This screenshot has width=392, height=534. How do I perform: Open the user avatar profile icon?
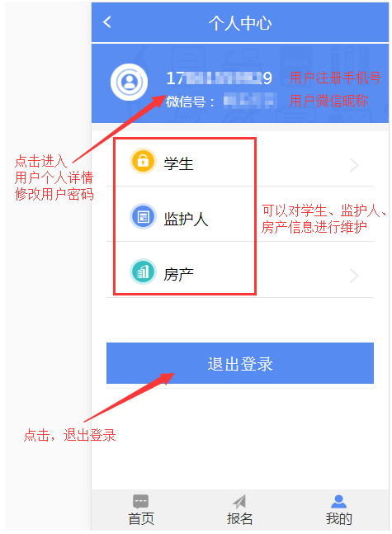129,82
